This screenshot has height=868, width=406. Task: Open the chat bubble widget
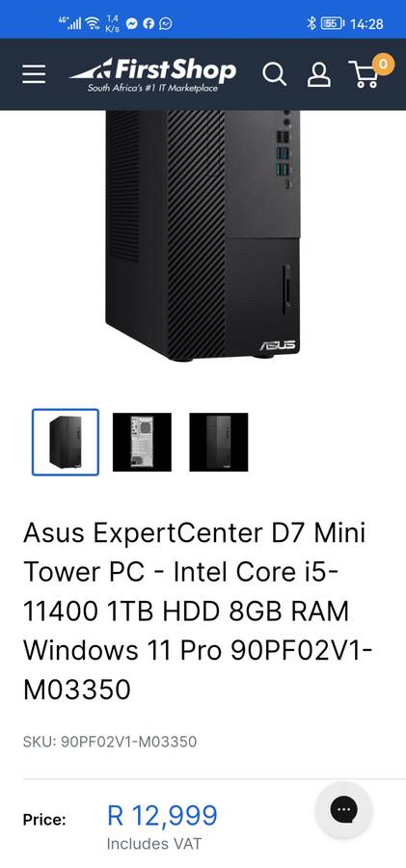click(x=343, y=810)
